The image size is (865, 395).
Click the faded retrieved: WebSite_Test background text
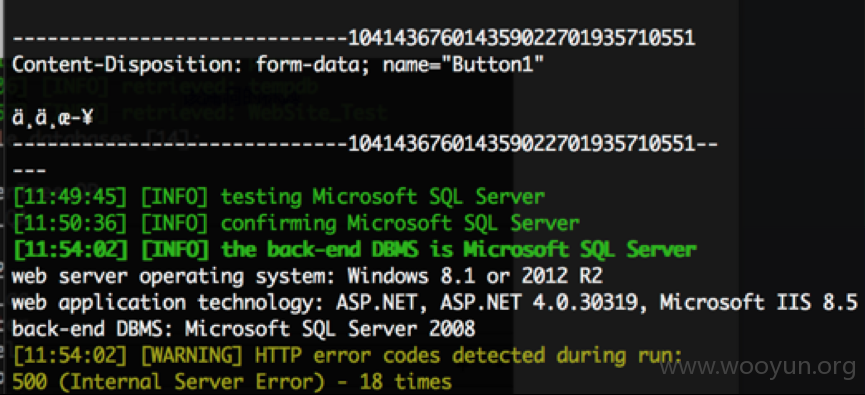[x=254, y=113]
